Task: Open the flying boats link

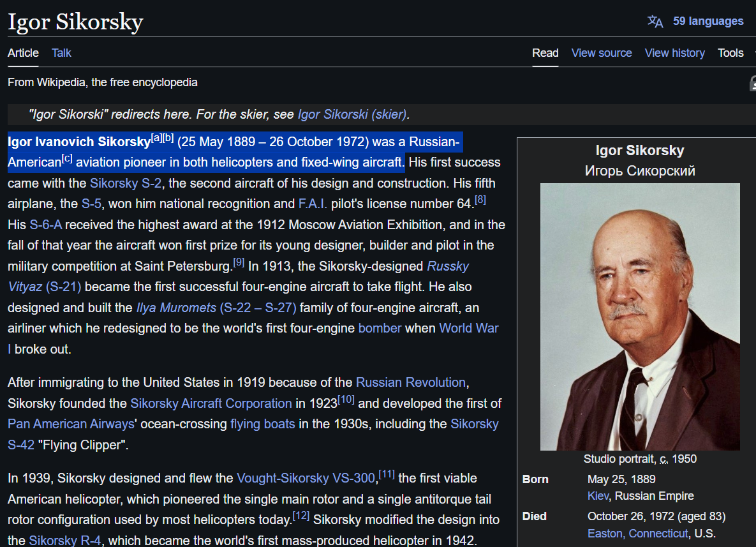Action: click(262, 424)
